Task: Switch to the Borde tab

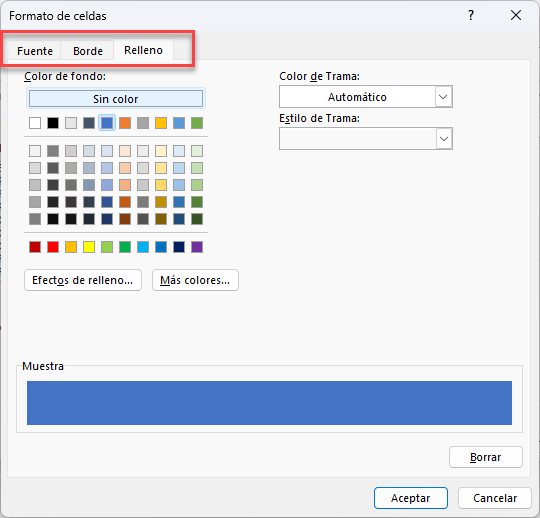Action: (88, 51)
